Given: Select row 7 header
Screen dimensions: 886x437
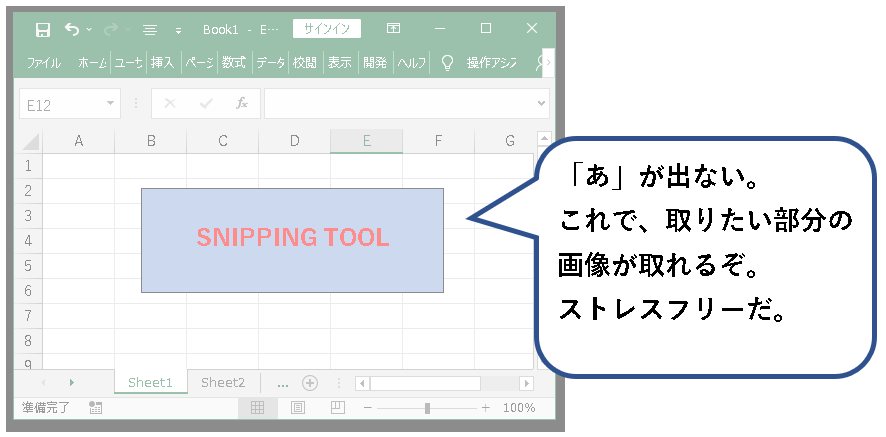Looking at the screenshot, I should click(28, 315).
